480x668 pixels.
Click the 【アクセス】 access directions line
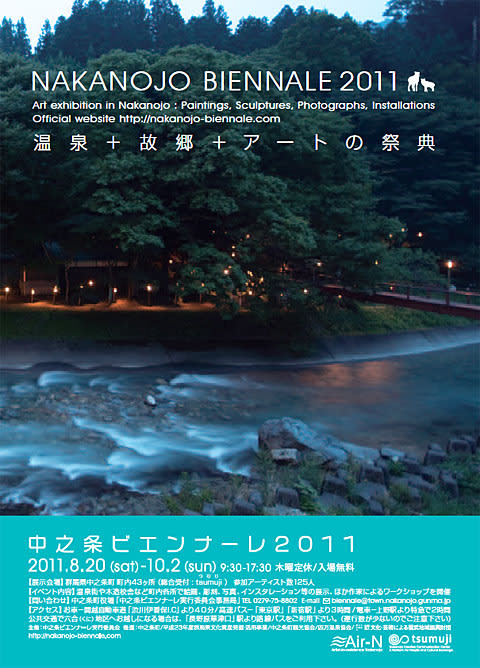coord(239,610)
